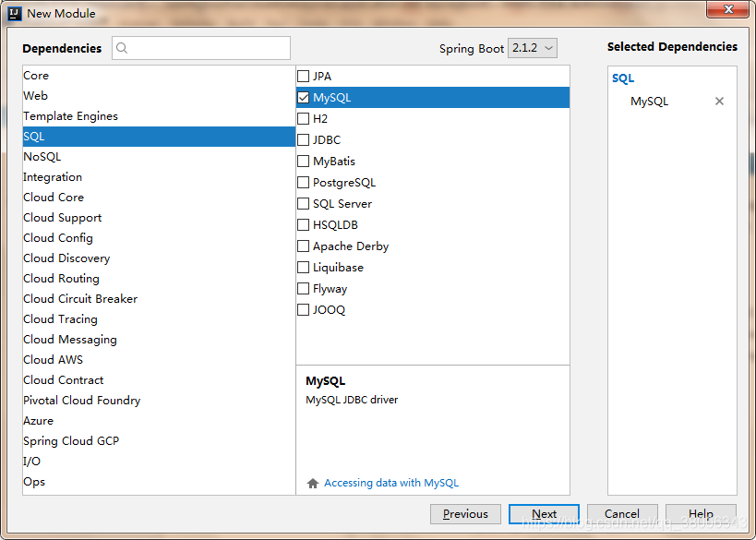Choose Cloud Circuit Breaker category

(x=159, y=299)
